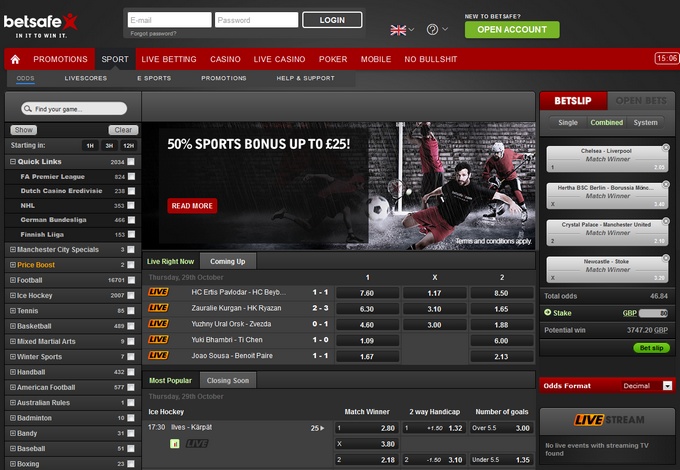Click LIVE icon for HC Ertis Pavlodar match
This screenshot has width=680, height=470.
(x=158, y=292)
